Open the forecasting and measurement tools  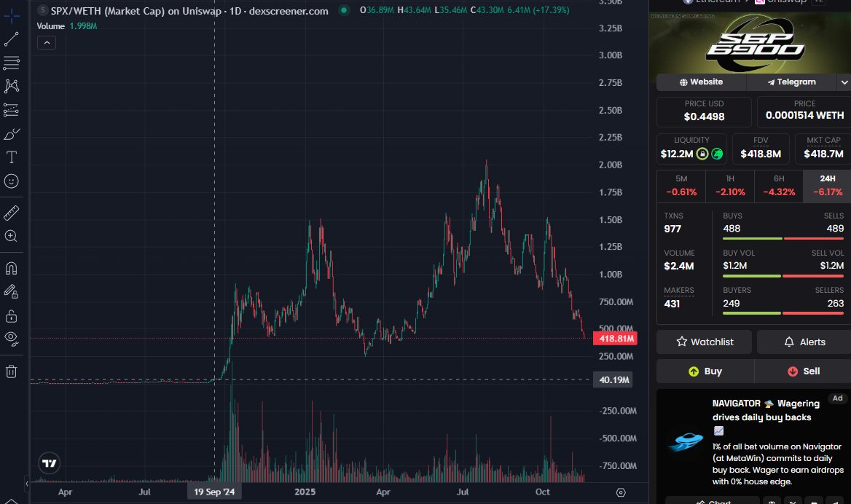click(12, 110)
